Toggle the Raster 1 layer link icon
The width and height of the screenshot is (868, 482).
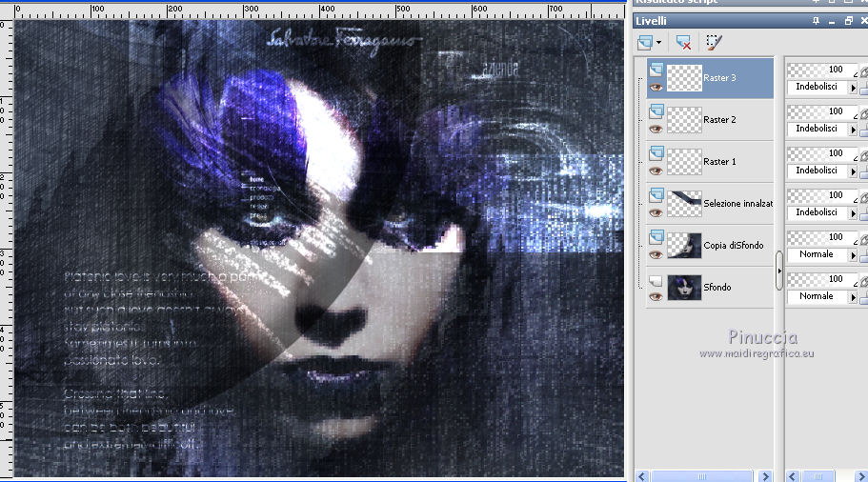point(864,155)
